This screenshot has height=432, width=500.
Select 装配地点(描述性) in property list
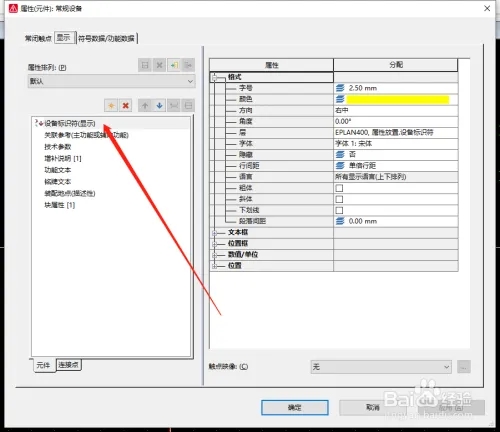coord(70,193)
